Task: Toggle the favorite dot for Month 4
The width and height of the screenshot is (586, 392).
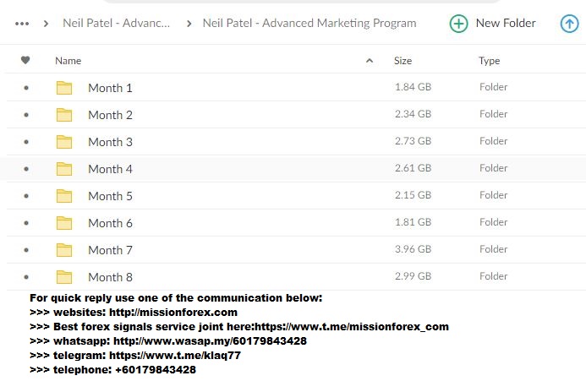Action: point(26,169)
